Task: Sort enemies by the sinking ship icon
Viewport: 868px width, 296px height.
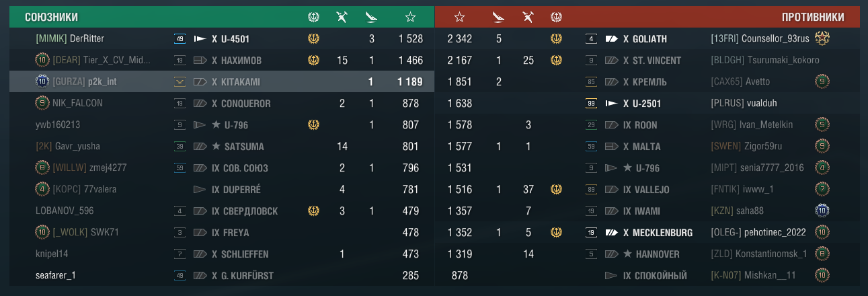Action: tap(498, 17)
